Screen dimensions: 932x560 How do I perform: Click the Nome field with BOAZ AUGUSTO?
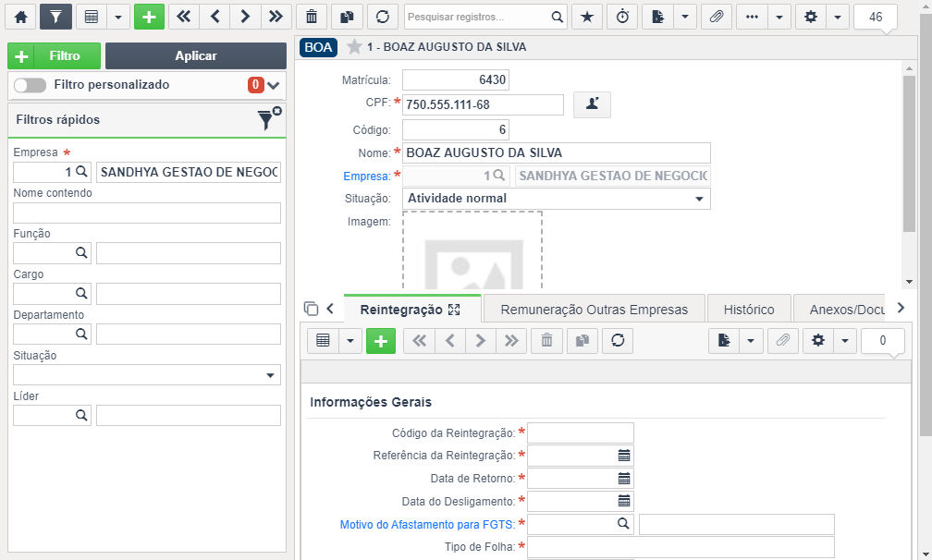tap(557, 152)
